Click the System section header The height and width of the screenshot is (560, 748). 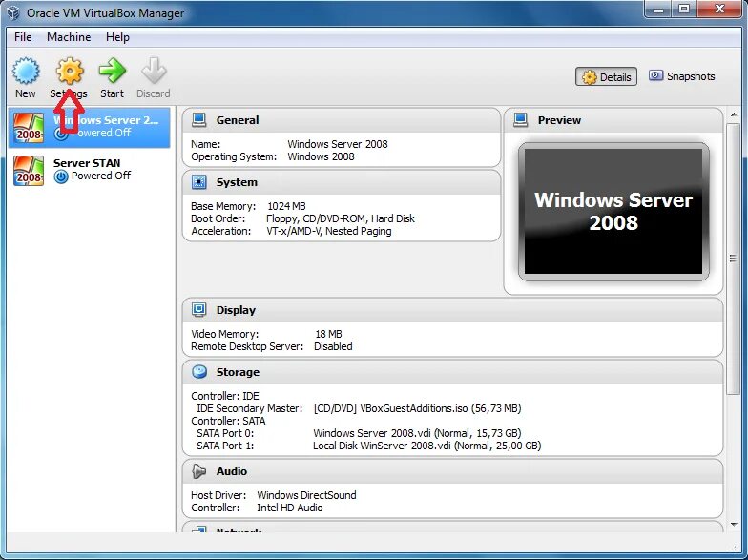coord(342,182)
